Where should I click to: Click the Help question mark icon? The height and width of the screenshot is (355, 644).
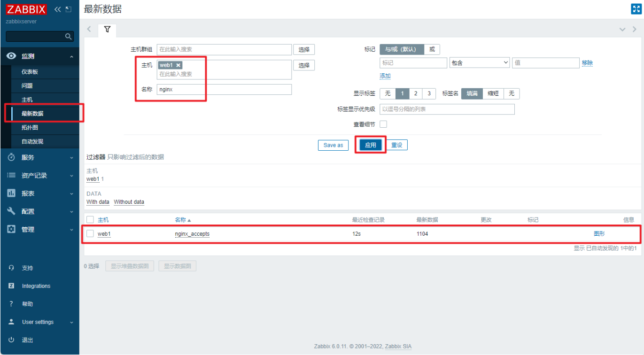pyautogui.click(x=11, y=304)
